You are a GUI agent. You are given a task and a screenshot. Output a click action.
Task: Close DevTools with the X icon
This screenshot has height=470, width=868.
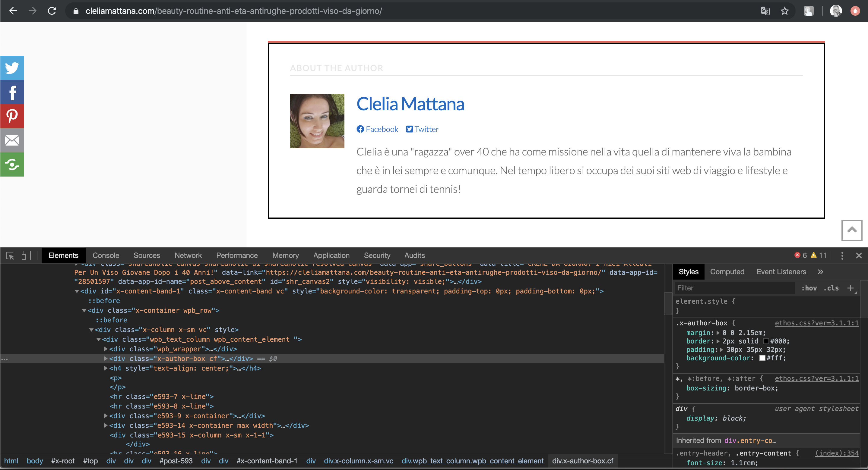point(859,255)
